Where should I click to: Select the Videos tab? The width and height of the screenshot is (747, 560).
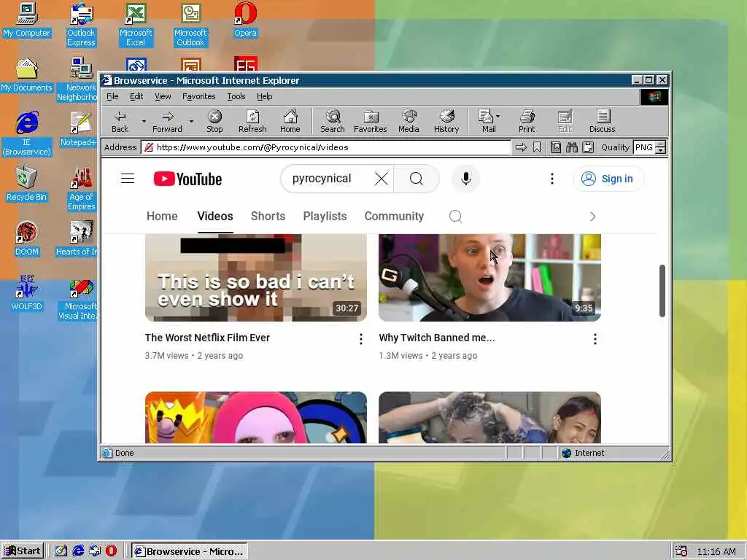coord(215,217)
